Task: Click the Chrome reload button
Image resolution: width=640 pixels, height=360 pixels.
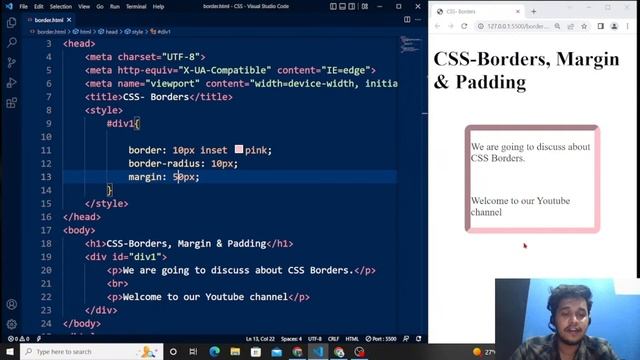Action: point(464,26)
